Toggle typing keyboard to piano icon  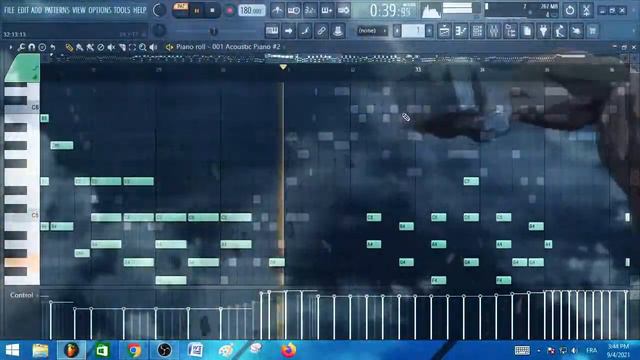(x=272, y=31)
